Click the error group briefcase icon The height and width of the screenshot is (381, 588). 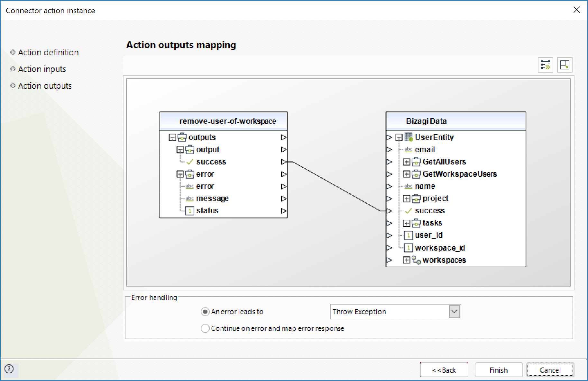coord(190,174)
